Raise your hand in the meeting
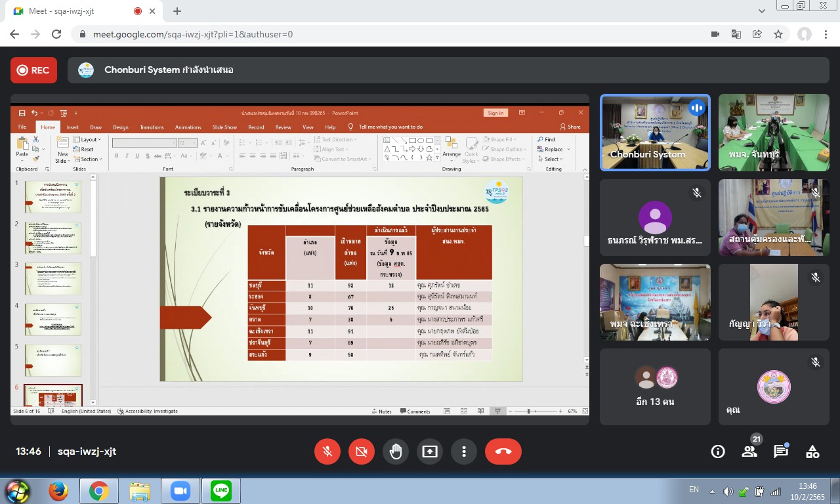840x504 pixels. (x=395, y=451)
